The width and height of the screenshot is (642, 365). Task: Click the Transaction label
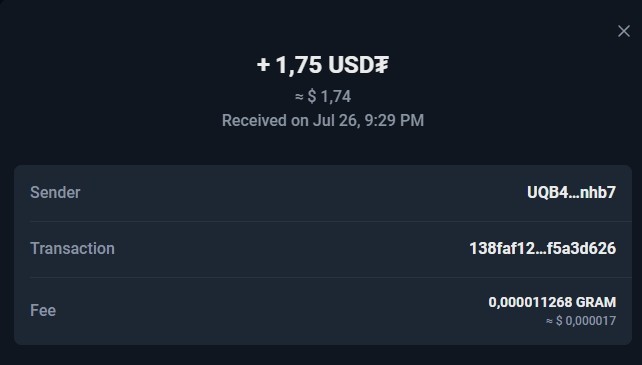click(72, 249)
